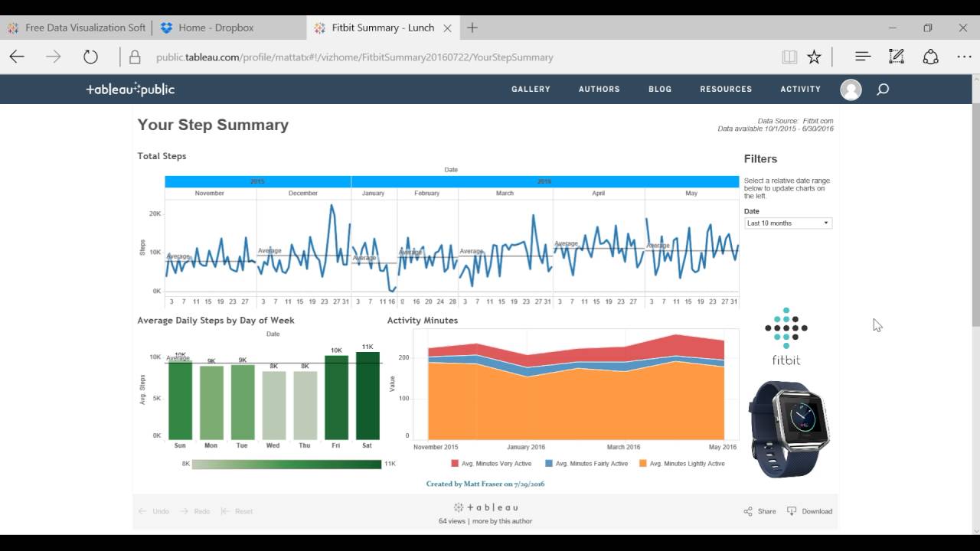Close the Fitbit Summary tab
The width and height of the screenshot is (980, 551).
click(x=447, y=28)
